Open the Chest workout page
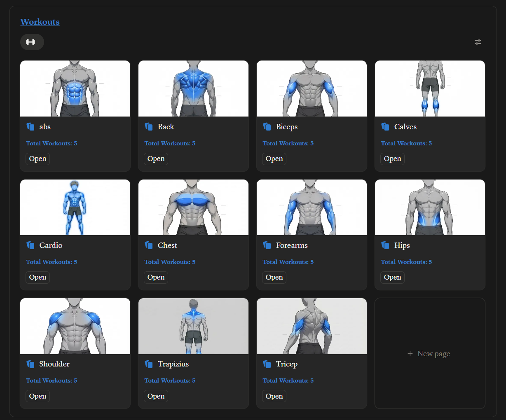The height and width of the screenshot is (420, 506). (x=156, y=278)
